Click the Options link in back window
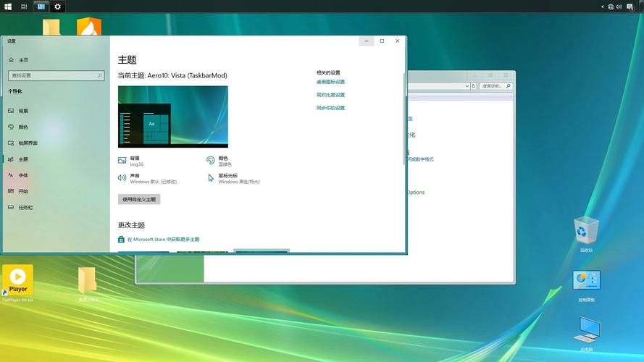This screenshot has height=362, width=644. point(416,192)
